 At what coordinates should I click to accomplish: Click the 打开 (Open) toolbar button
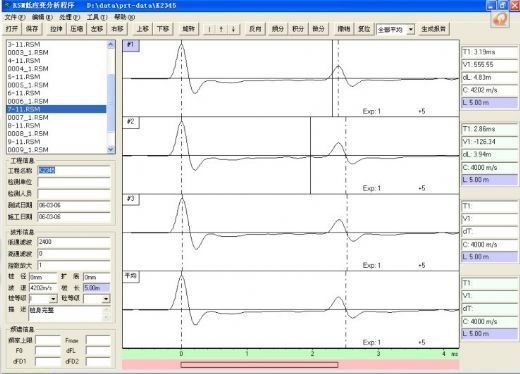coord(12,29)
